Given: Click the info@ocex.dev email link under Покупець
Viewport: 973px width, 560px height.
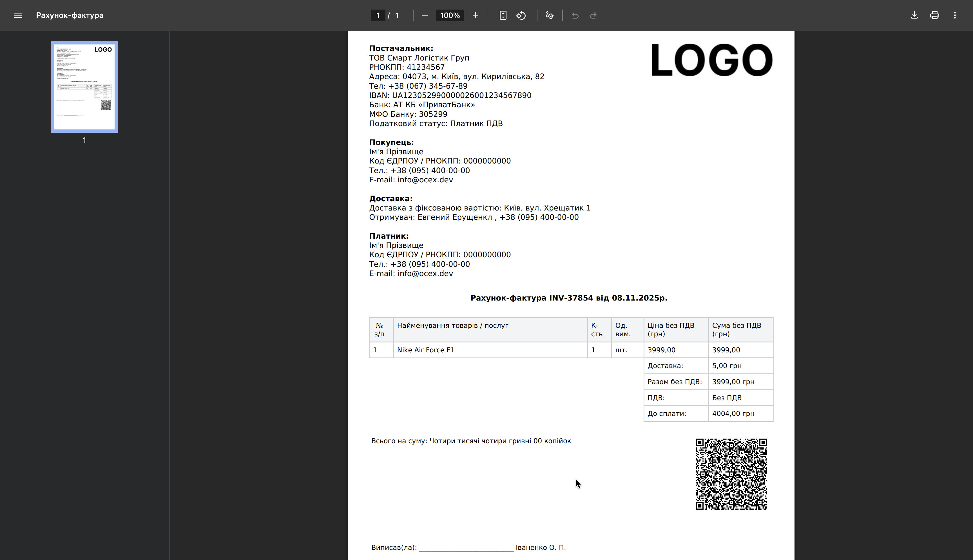Looking at the screenshot, I should [425, 179].
